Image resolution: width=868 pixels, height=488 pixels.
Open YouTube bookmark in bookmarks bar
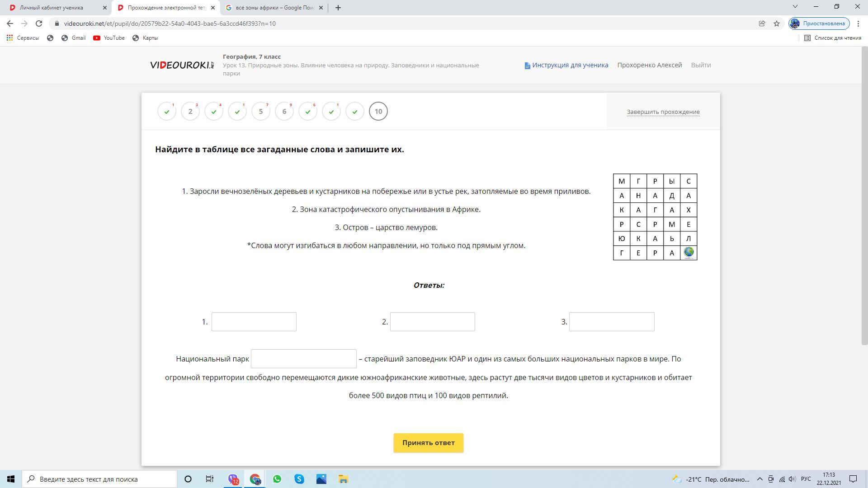tap(109, 38)
